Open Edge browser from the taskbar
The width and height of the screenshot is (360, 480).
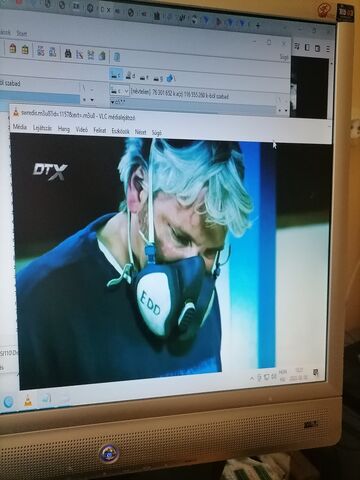[x=8, y=402]
